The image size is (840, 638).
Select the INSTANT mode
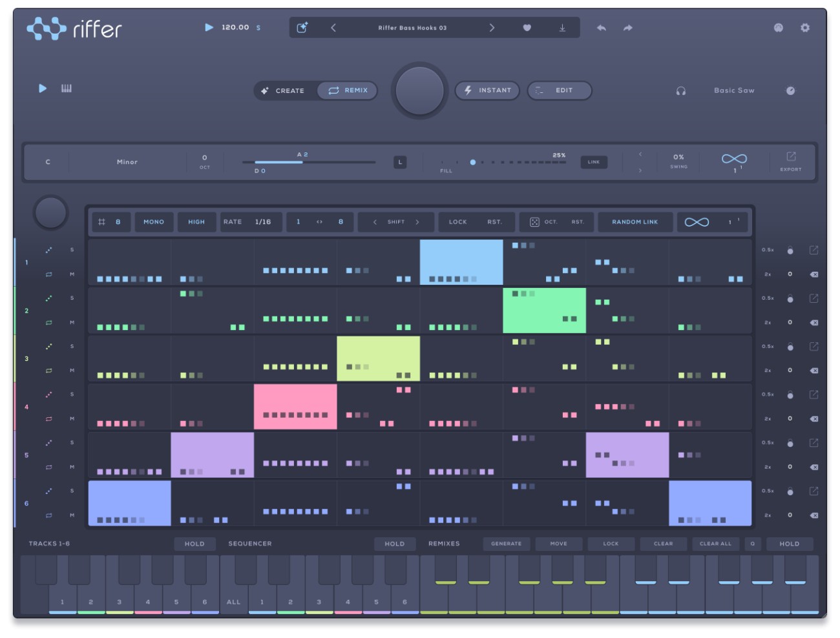(488, 90)
